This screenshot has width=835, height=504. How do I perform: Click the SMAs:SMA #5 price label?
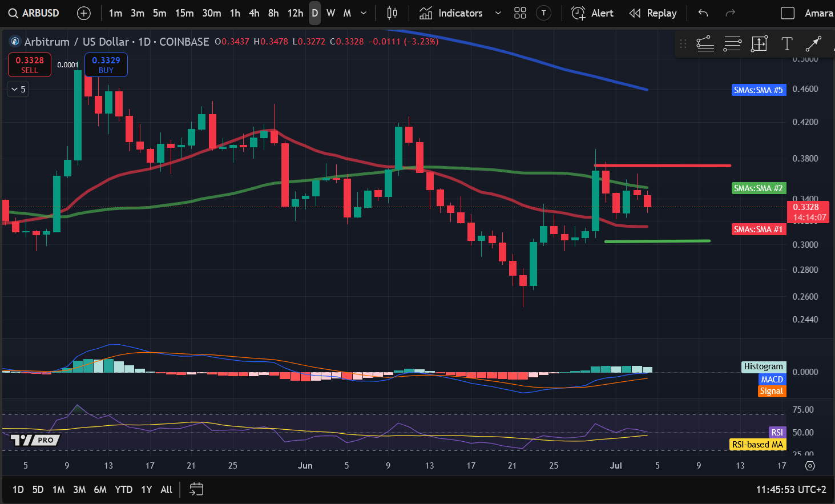tap(759, 90)
